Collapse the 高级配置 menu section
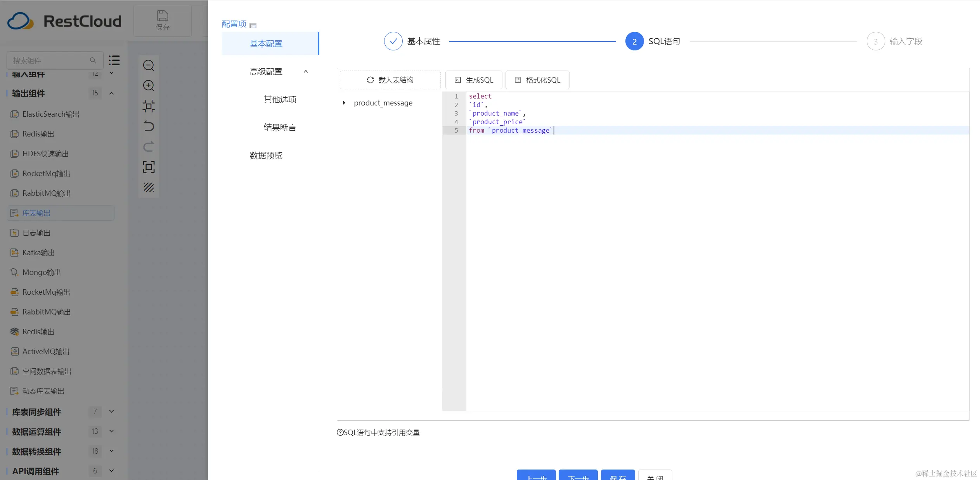The height and width of the screenshot is (480, 980). (306, 72)
